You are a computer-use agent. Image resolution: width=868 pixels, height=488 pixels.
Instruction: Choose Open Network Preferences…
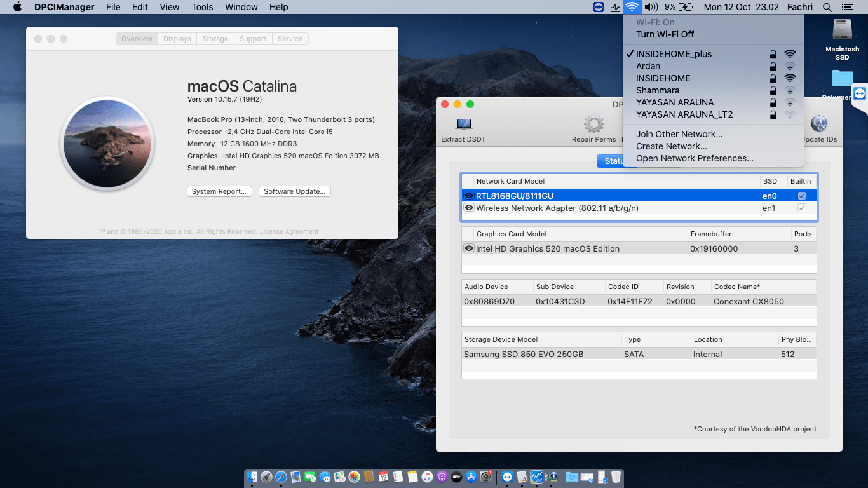click(713, 158)
